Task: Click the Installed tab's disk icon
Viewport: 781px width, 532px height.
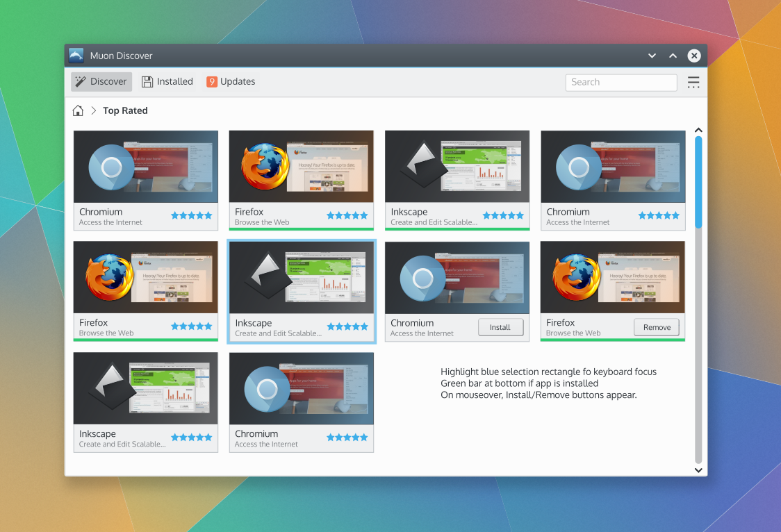Action: coord(147,82)
